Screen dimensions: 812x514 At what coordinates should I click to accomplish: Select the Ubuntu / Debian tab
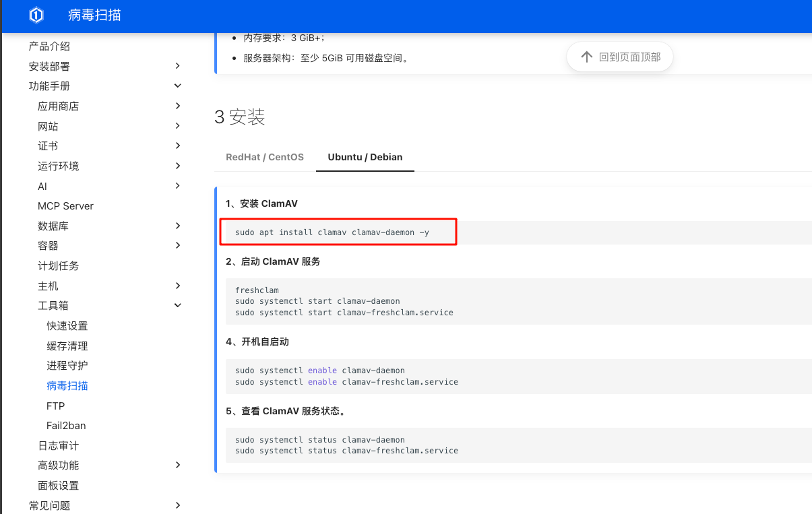coord(365,157)
